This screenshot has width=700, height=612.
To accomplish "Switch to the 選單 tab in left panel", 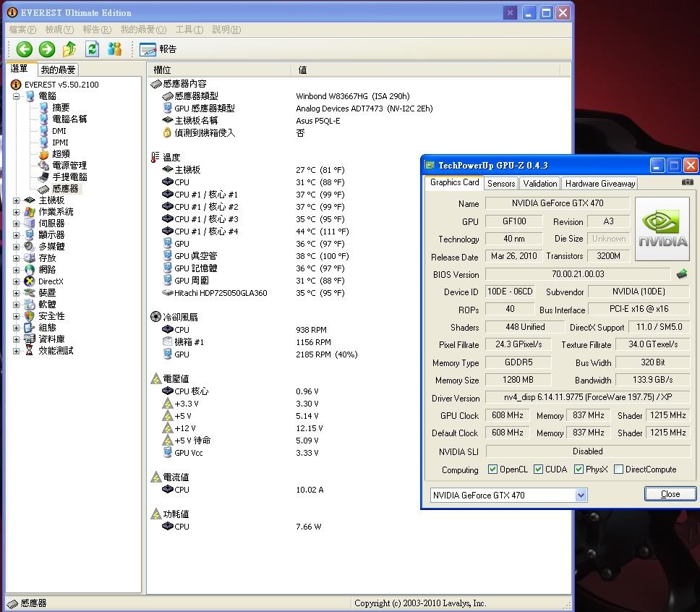I will coord(20,69).
